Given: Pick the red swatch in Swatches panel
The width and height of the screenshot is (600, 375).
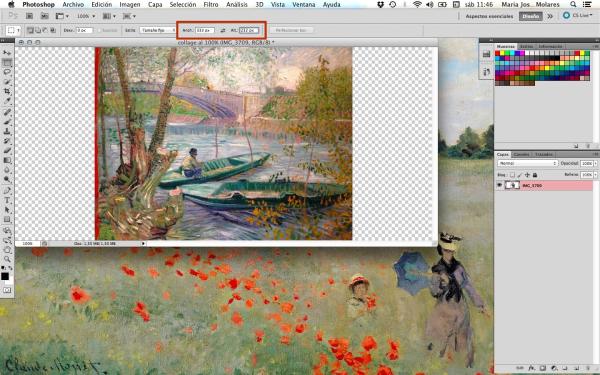Looking at the screenshot, I should coord(497,53).
